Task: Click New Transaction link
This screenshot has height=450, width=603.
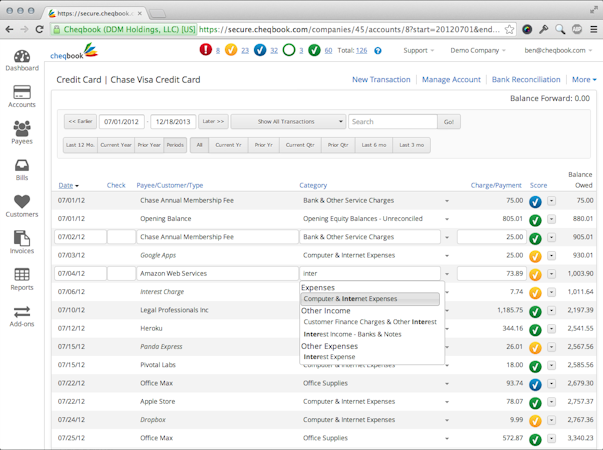Action: pyautogui.click(x=381, y=80)
